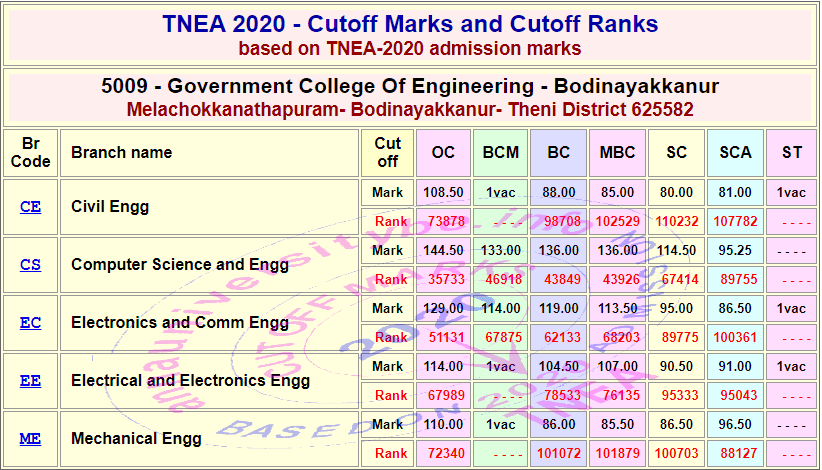Select the Mechanical Engg branch cell
Screen dimensions: 822x470
(136, 438)
